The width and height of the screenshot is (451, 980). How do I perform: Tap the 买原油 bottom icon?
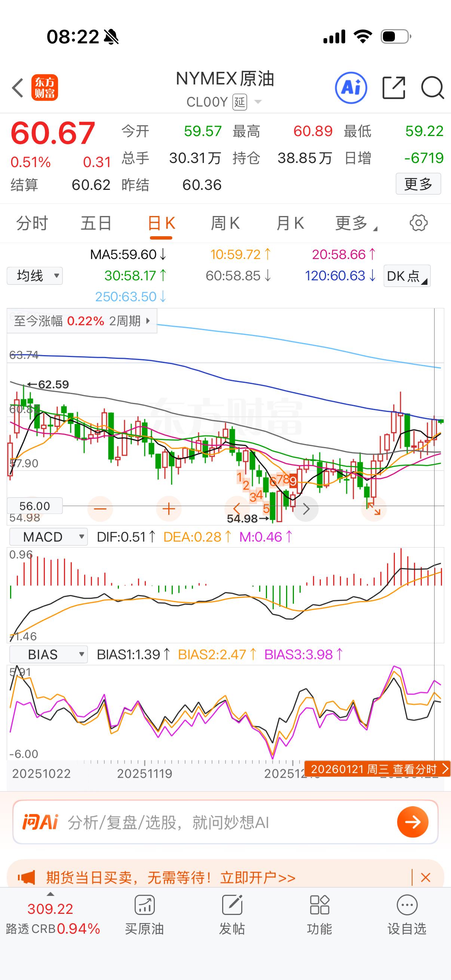pyautogui.click(x=144, y=905)
